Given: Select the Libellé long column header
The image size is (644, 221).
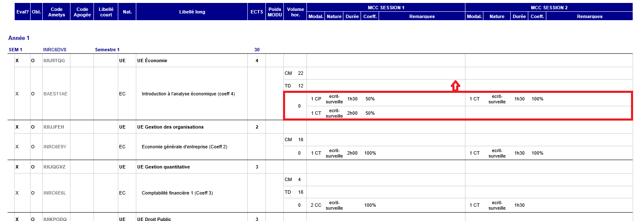Looking at the screenshot, I should click(x=192, y=12).
